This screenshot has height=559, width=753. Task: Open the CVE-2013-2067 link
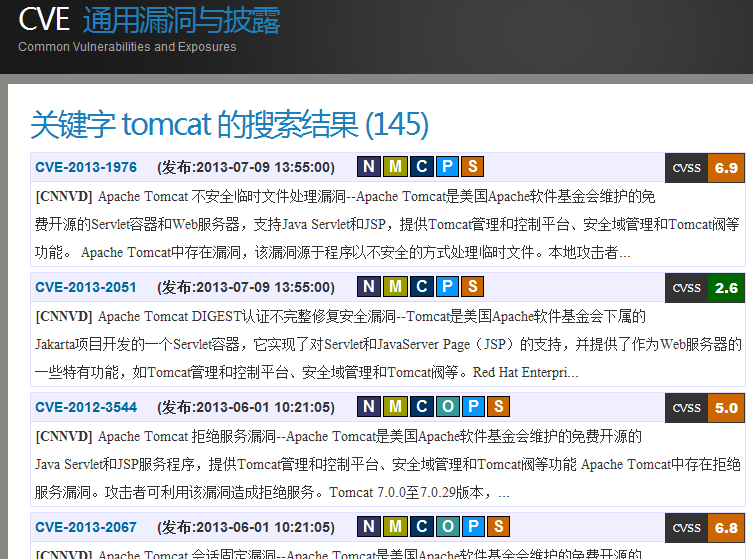coord(86,527)
